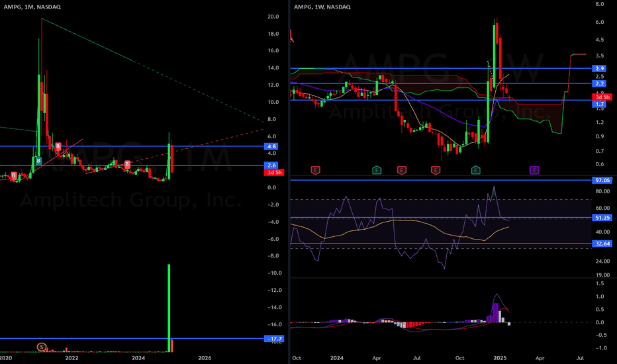The width and height of the screenshot is (617, 364).
Task: Click the 4.5 weekly price axis value
Action: tap(600, 40)
